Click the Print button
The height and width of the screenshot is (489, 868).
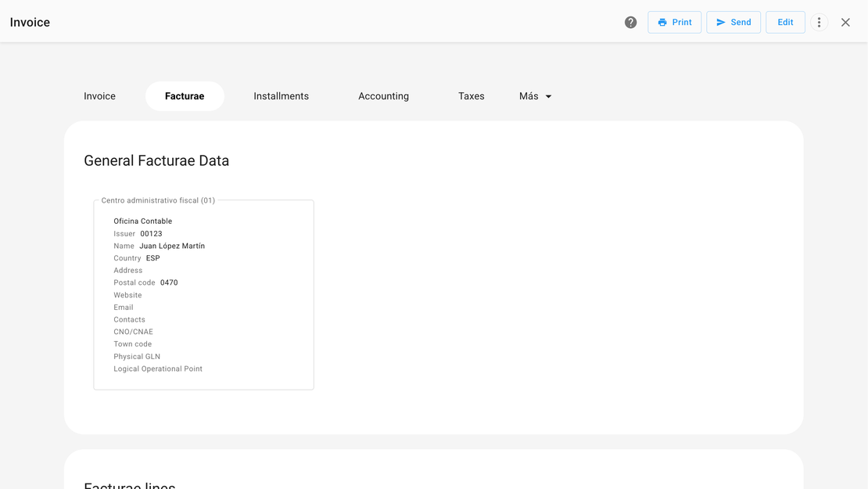[x=674, y=23]
